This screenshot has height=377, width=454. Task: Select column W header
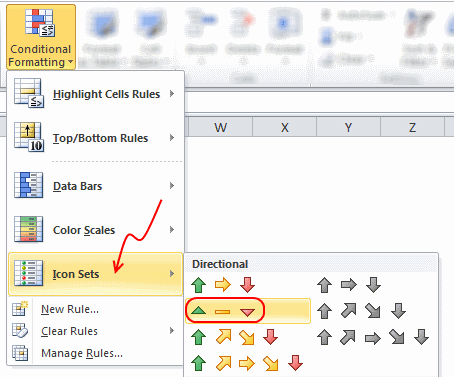220,127
